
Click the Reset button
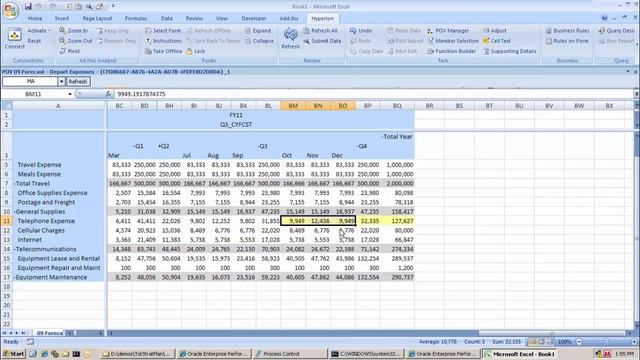[x=34, y=41]
